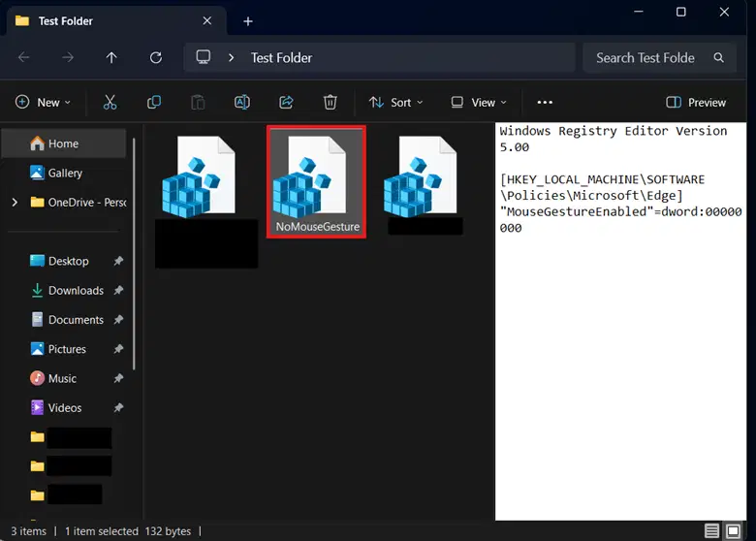Delete the selected file
This screenshot has width=756, height=541.
coord(331,102)
